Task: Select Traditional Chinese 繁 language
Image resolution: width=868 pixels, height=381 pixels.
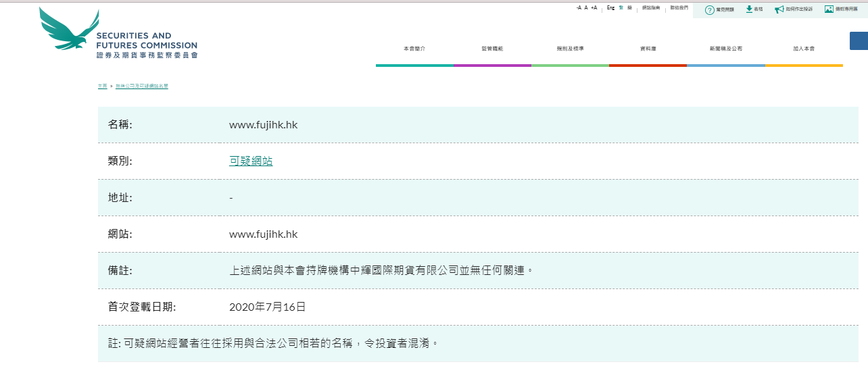Action: pos(621,7)
